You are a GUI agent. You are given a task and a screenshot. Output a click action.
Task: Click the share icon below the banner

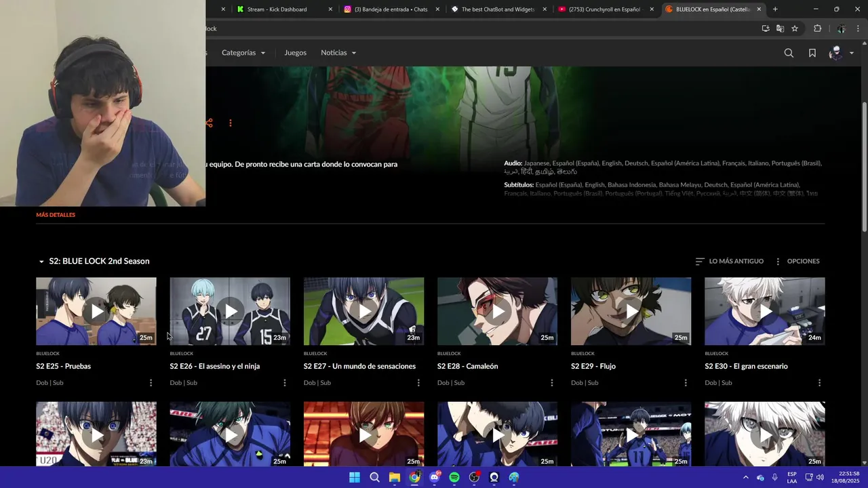[x=209, y=123]
